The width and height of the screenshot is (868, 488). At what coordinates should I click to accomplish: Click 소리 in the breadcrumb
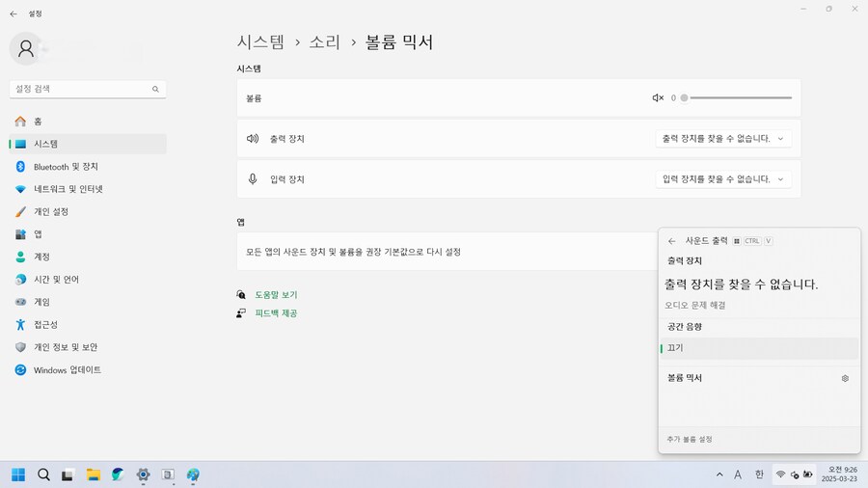[x=324, y=42]
